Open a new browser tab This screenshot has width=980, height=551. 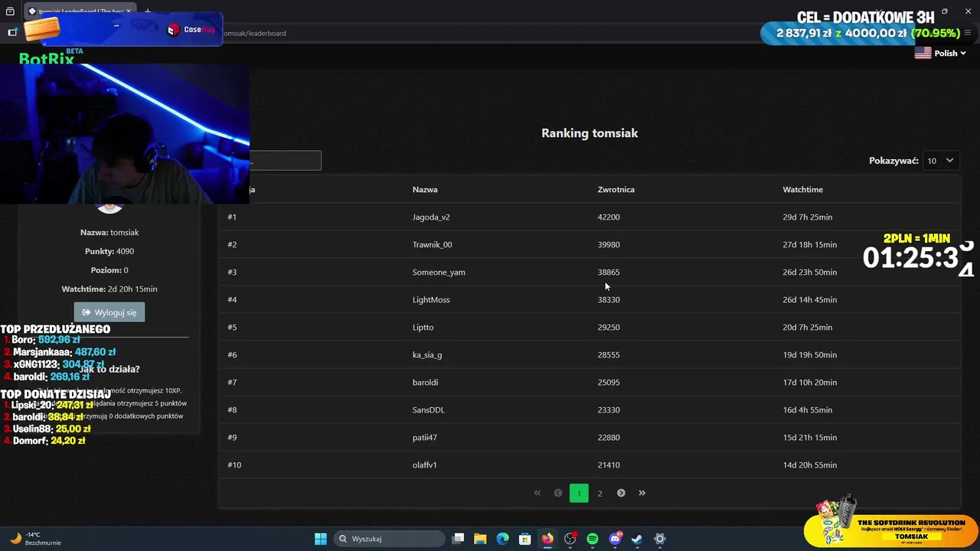coord(148,11)
